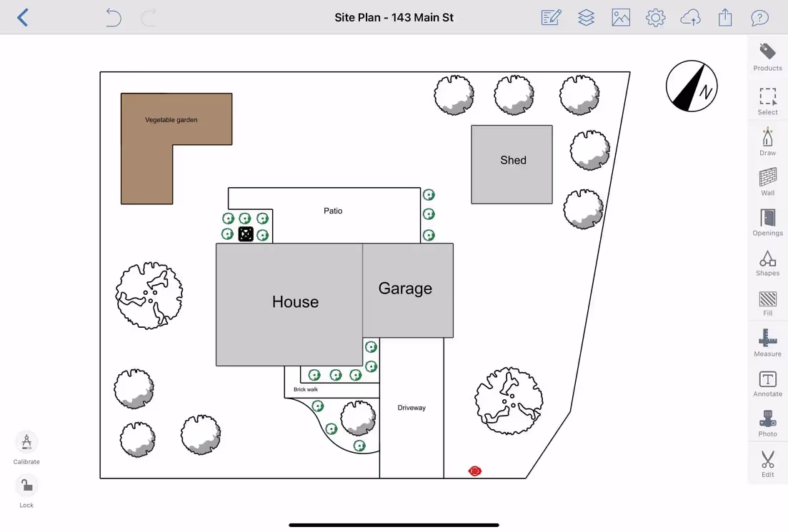Click the Brick walk label
The width and height of the screenshot is (788, 532).
[306, 389]
